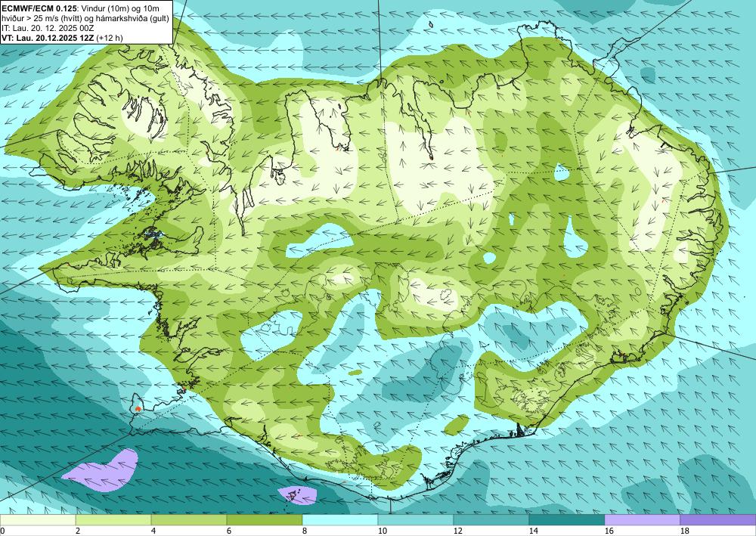Select the valid time 'VT: Lau. 20.12.2025 12Z'
Screen dimensions: 756x536
[48, 38]
